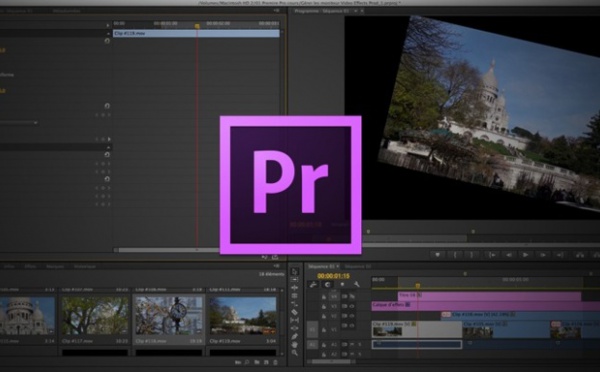Select Clip #118.mov thumbnail in Project panel

[x=168, y=315]
